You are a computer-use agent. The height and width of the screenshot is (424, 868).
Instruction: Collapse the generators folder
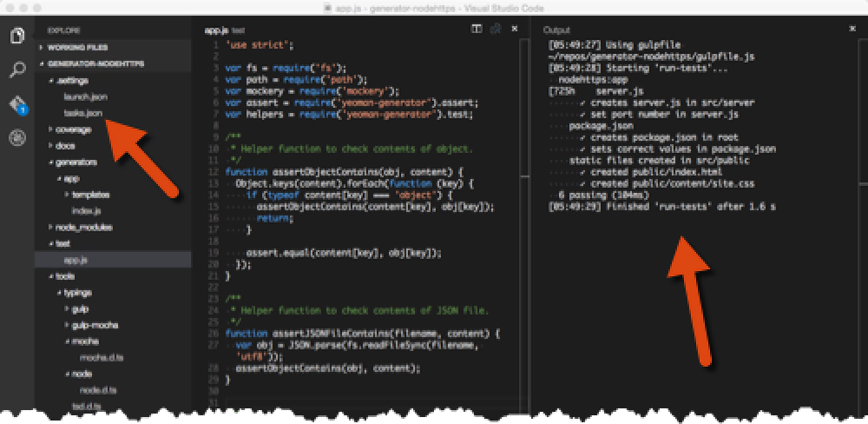[x=73, y=162]
